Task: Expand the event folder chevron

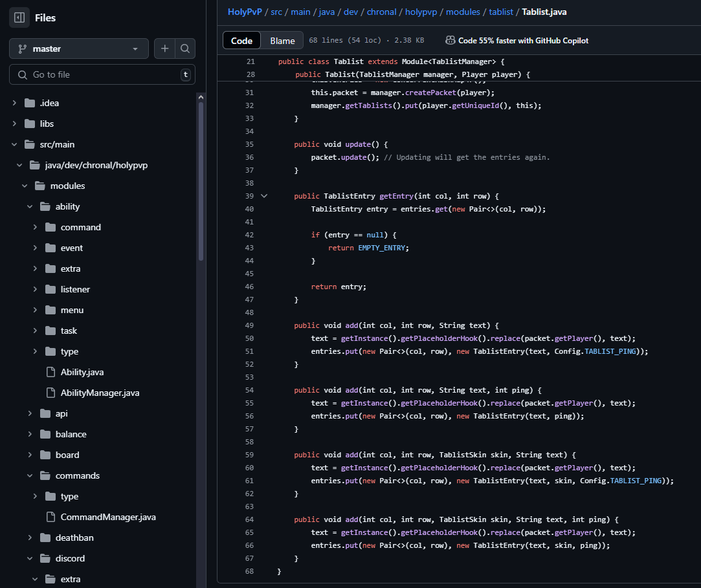Action: pos(35,248)
